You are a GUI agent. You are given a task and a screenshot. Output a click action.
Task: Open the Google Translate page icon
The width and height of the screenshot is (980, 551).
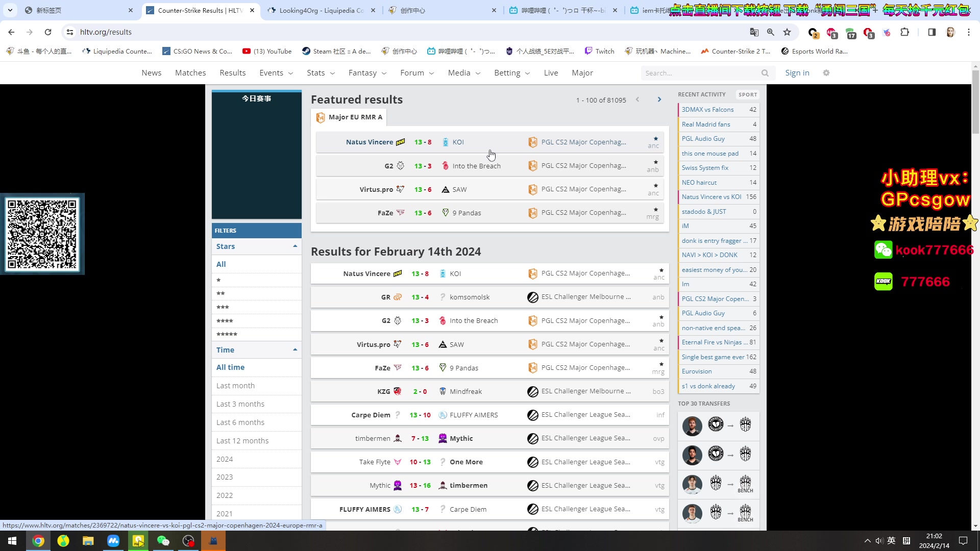(x=754, y=32)
